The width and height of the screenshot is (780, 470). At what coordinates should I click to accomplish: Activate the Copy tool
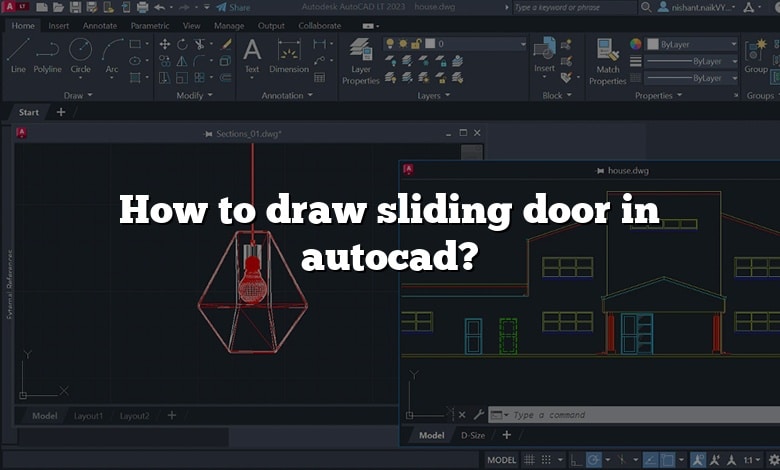pyautogui.click(x=165, y=61)
